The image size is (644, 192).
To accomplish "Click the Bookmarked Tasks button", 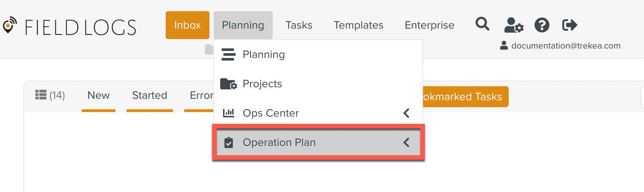I will (463, 97).
